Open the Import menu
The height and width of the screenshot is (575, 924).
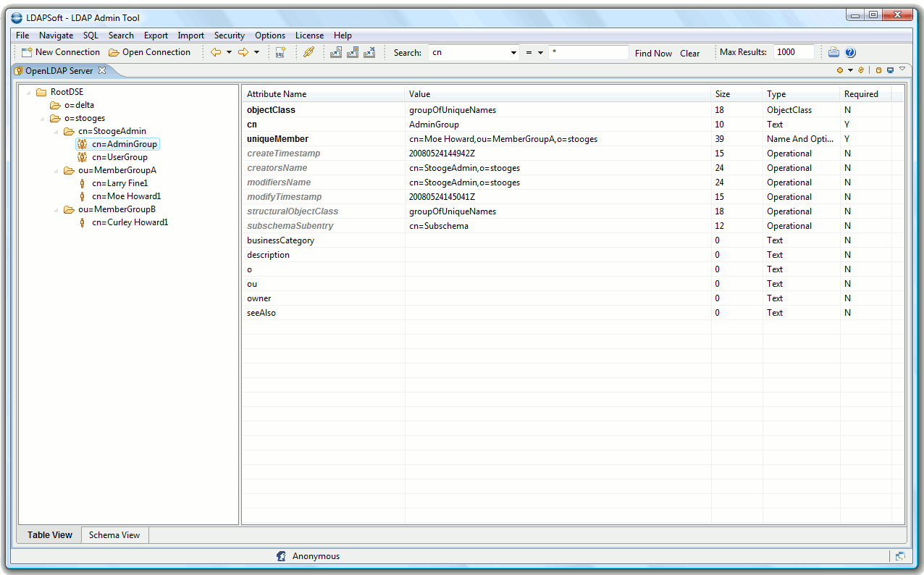click(x=191, y=35)
